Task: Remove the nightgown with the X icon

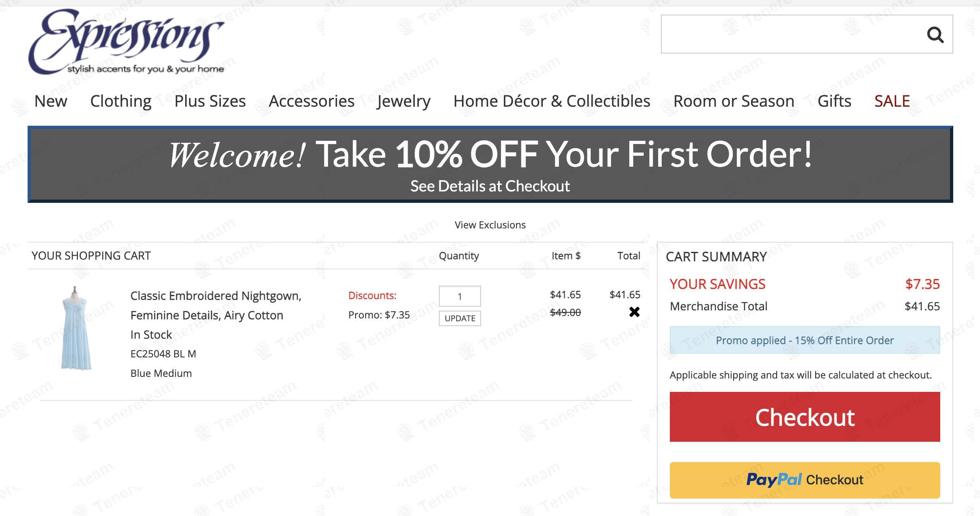Action: pyautogui.click(x=634, y=312)
